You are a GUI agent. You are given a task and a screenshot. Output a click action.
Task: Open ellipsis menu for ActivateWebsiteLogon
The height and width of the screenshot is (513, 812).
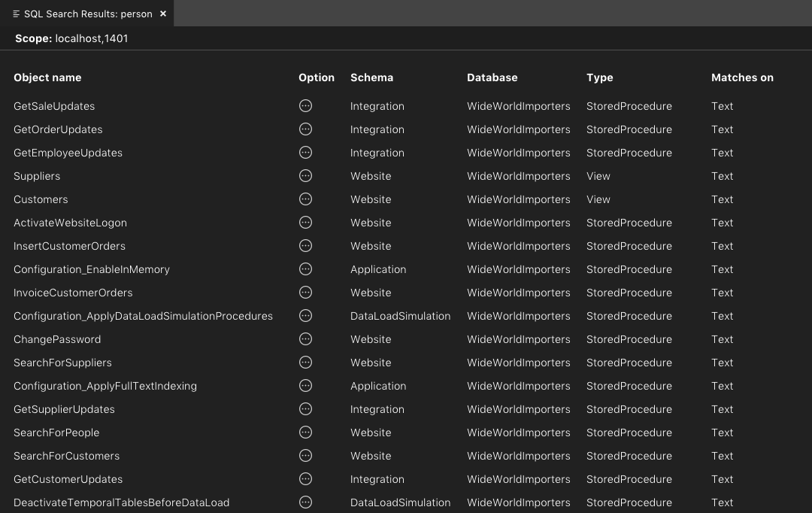click(x=305, y=223)
